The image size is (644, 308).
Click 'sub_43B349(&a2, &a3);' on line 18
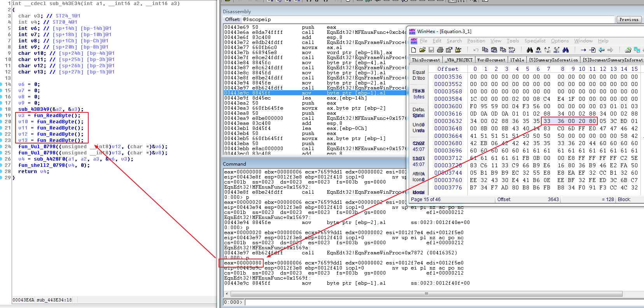pyautogui.click(x=51, y=109)
